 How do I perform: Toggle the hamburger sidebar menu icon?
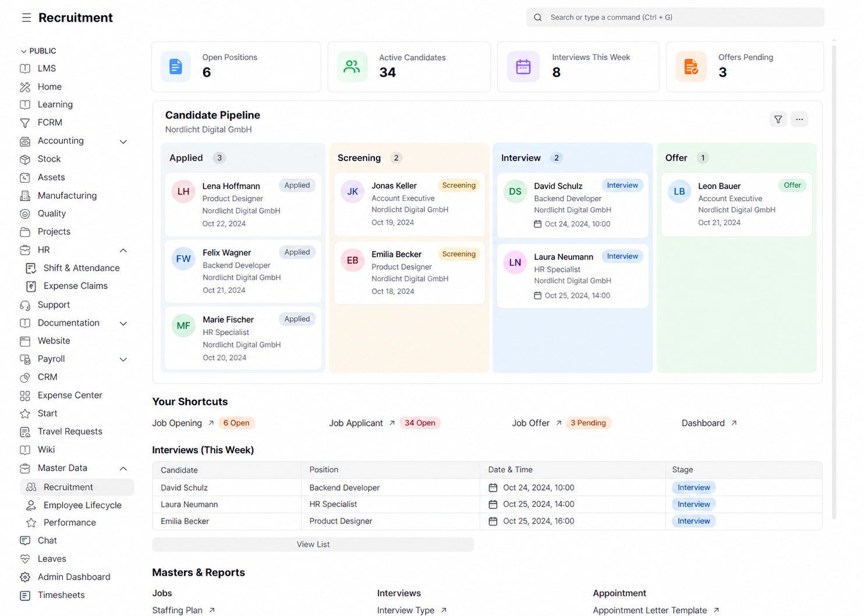pyautogui.click(x=26, y=18)
